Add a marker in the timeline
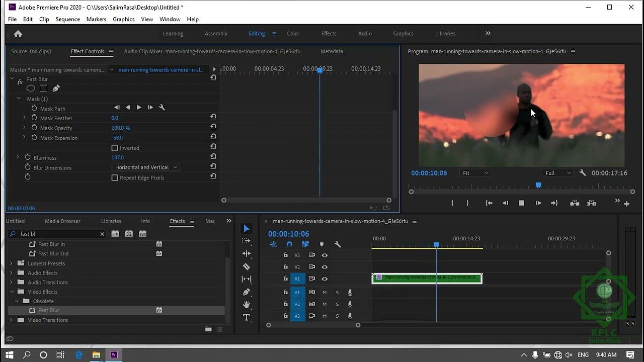 pyautogui.click(x=321, y=244)
